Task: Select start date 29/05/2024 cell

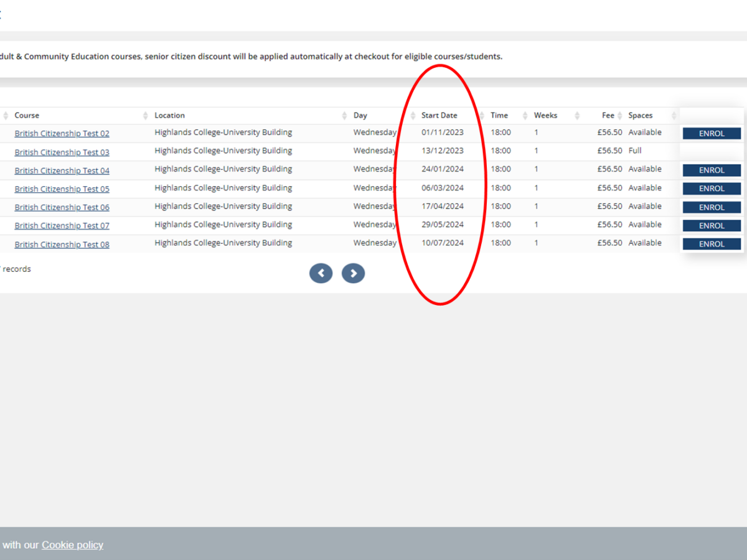Action: [443, 225]
